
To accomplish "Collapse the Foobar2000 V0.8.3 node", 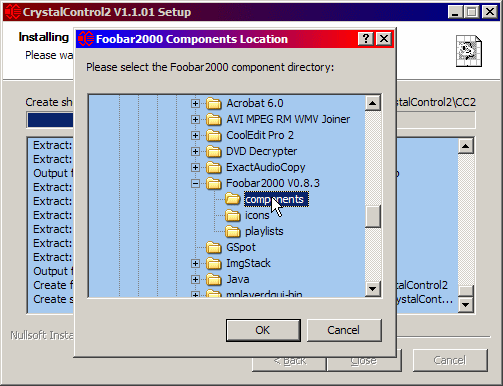I will pos(196,183).
